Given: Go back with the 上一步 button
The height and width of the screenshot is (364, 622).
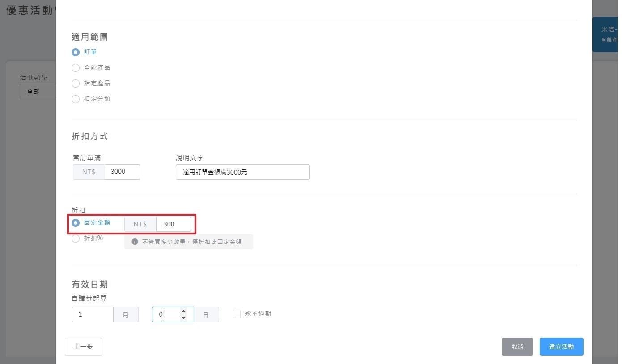Looking at the screenshot, I should pyautogui.click(x=84, y=347).
